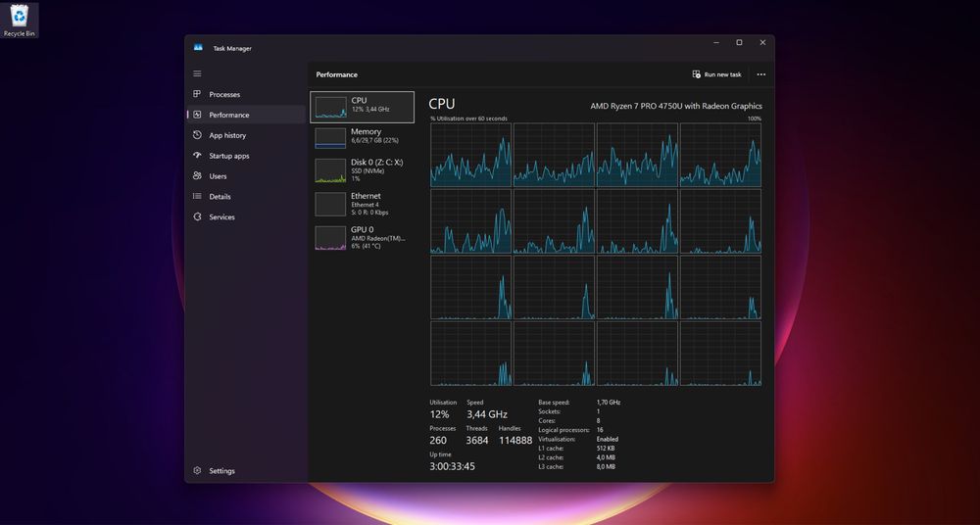Click the large CPU heading

pyautogui.click(x=442, y=104)
